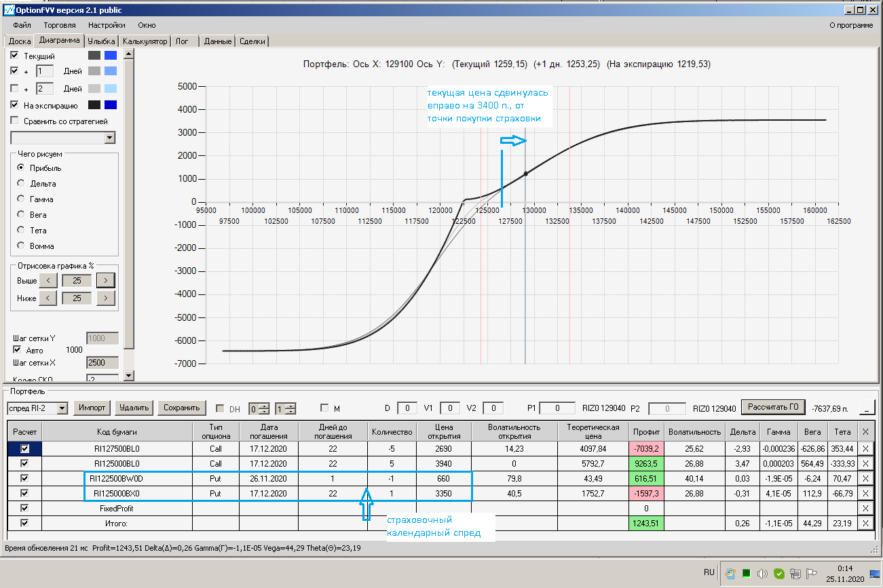Screen dimensions: 883x588
Task: Remove the RI127500BL0 row with its X
Action: 865,449
